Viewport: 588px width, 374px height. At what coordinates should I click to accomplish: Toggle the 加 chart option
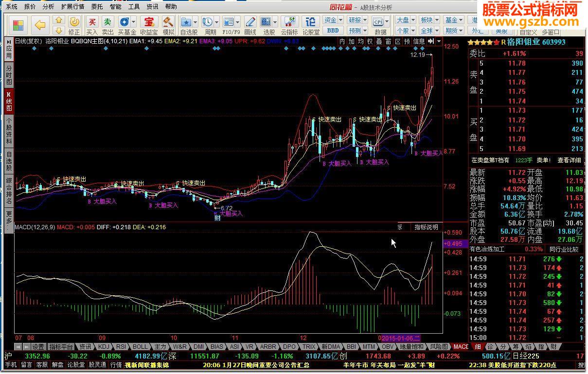pos(351,42)
